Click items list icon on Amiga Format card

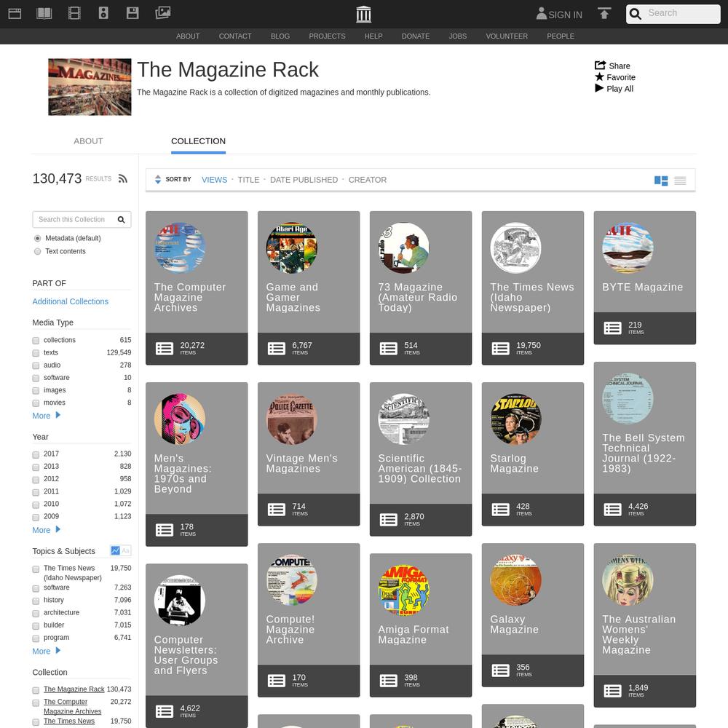pos(389,681)
